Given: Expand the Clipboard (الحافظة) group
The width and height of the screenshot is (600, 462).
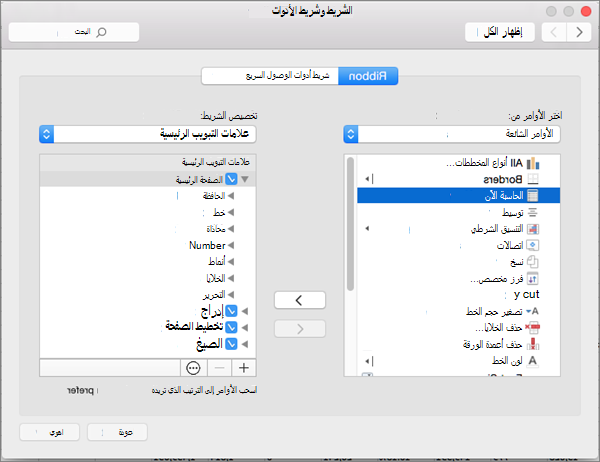Looking at the screenshot, I should point(230,196).
